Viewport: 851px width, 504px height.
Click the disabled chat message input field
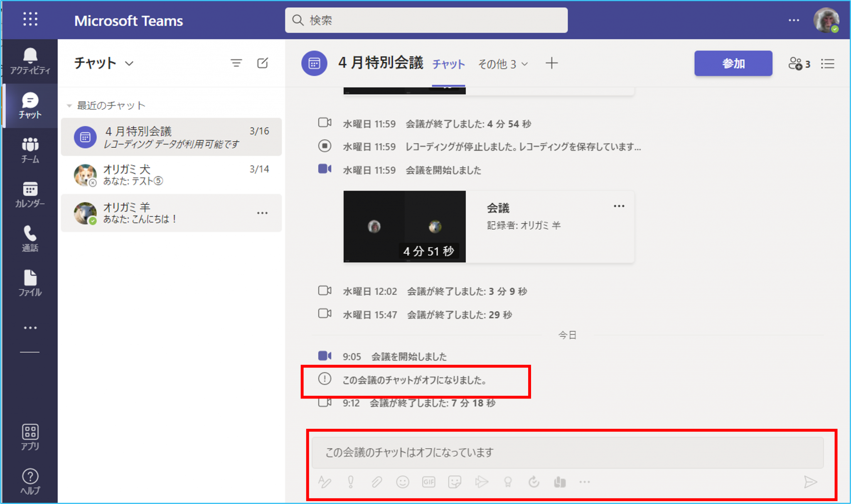click(x=568, y=452)
